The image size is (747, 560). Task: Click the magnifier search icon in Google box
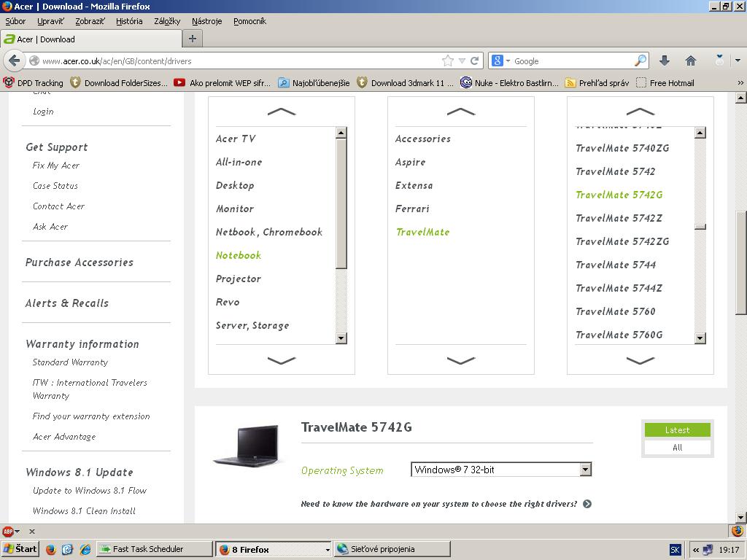640,61
